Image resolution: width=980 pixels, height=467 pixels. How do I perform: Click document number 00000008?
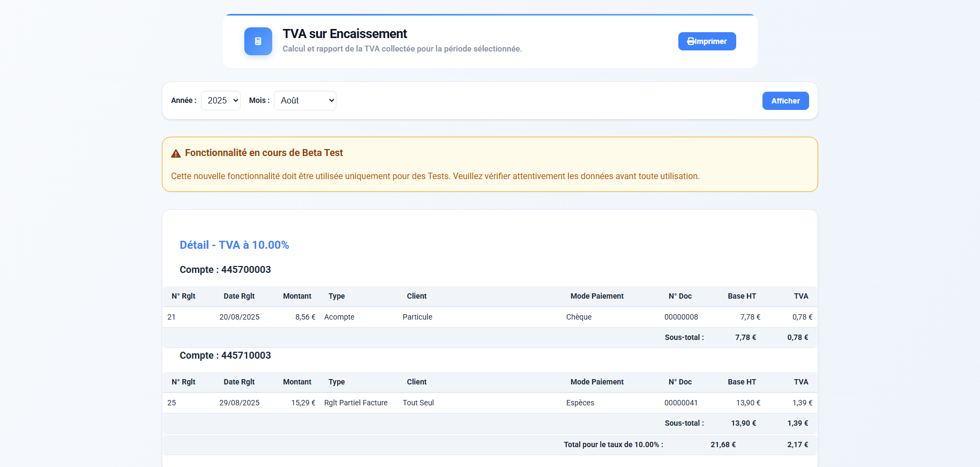(681, 317)
